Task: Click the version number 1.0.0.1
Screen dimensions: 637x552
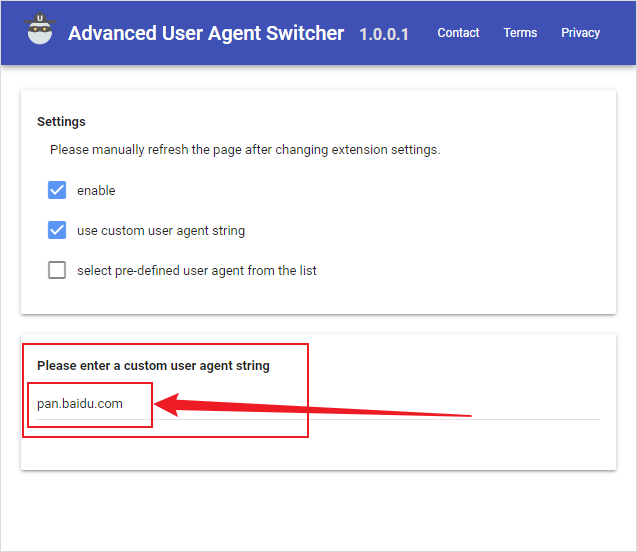Action: 384,35
